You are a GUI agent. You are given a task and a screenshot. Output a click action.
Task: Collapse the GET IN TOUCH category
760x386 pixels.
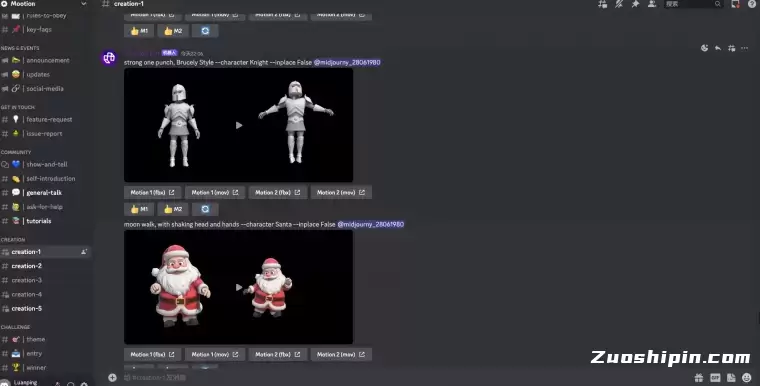click(x=18, y=107)
